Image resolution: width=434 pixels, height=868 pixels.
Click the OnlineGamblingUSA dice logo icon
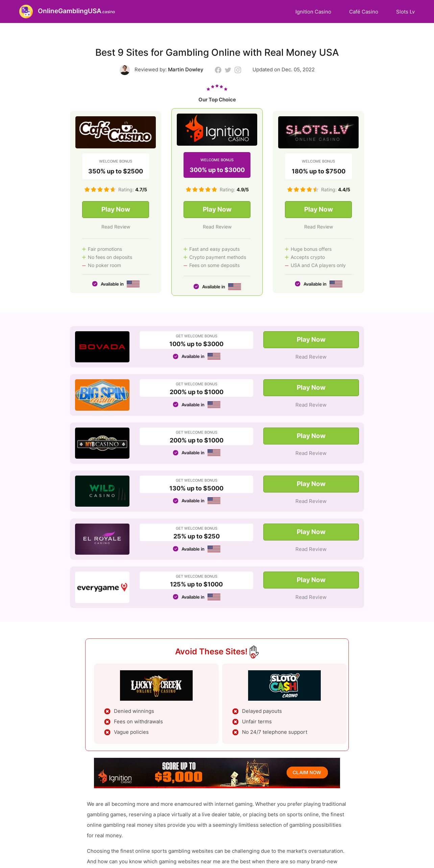(x=26, y=11)
